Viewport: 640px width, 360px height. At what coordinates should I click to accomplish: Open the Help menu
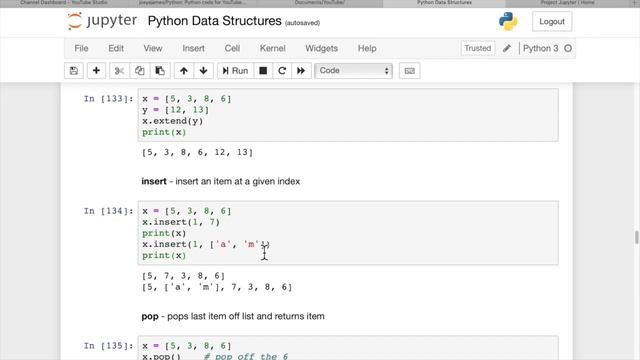(367, 48)
